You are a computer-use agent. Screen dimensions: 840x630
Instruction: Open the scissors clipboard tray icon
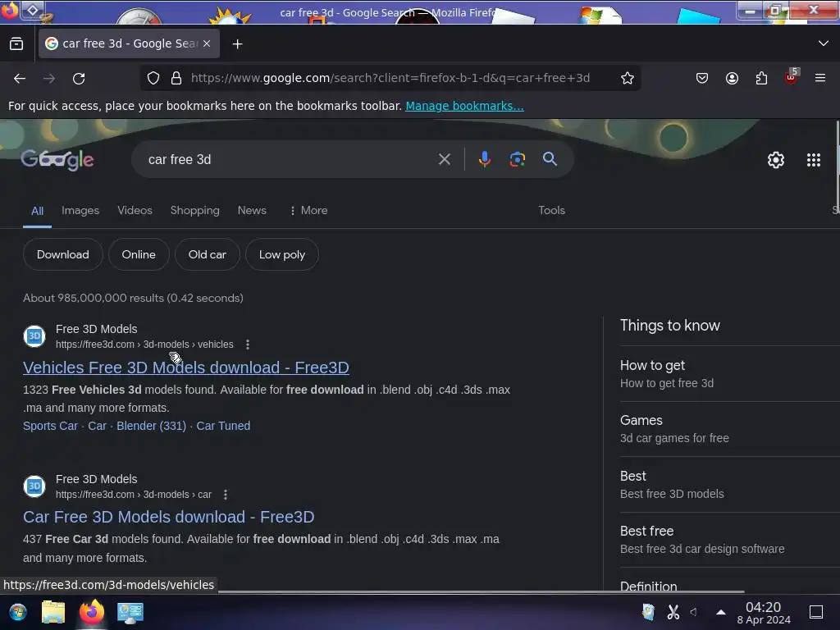pos(673,612)
